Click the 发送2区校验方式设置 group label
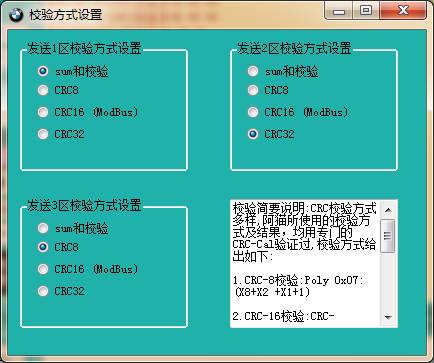The height and width of the screenshot is (363, 434). click(294, 49)
